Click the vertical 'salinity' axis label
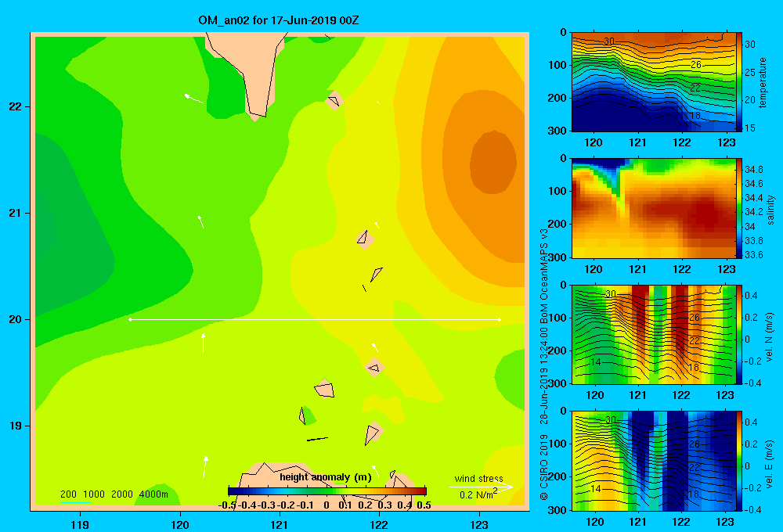This screenshot has height=532, width=783. [x=770, y=210]
